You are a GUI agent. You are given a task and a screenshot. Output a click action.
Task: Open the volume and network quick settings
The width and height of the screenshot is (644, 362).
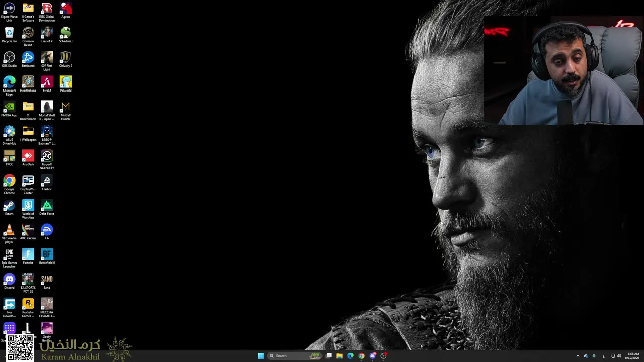(x=616, y=356)
